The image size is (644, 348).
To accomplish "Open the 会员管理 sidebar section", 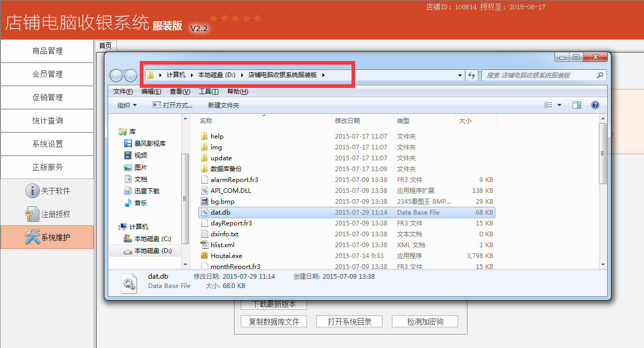I will click(47, 74).
